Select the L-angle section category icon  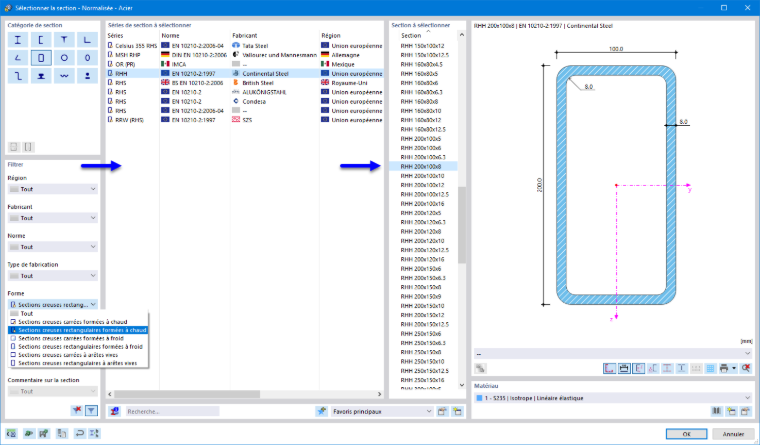click(87, 40)
